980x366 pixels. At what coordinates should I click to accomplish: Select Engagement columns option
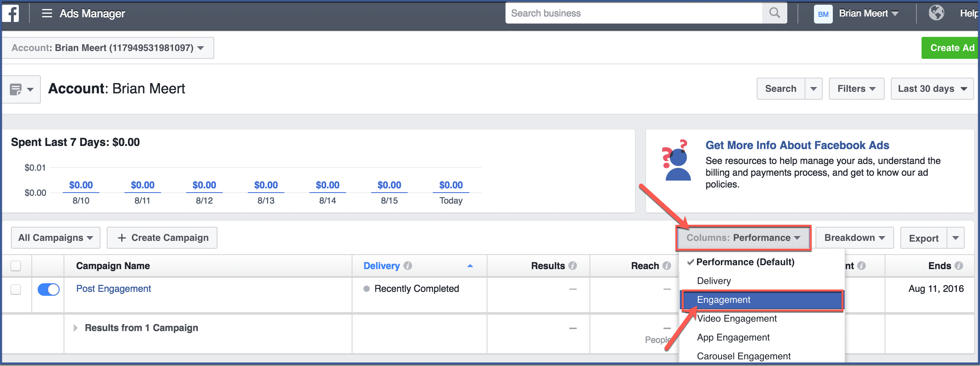pos(761,300)
